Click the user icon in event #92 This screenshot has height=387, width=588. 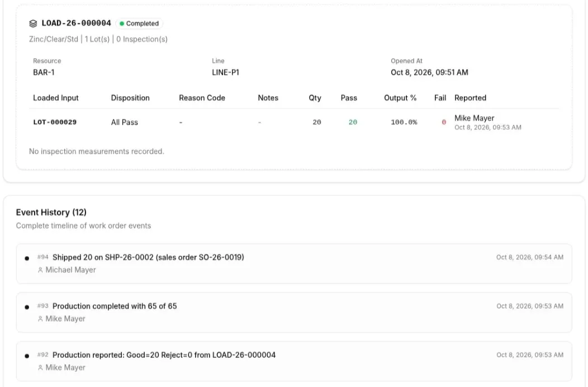[40, 367]
